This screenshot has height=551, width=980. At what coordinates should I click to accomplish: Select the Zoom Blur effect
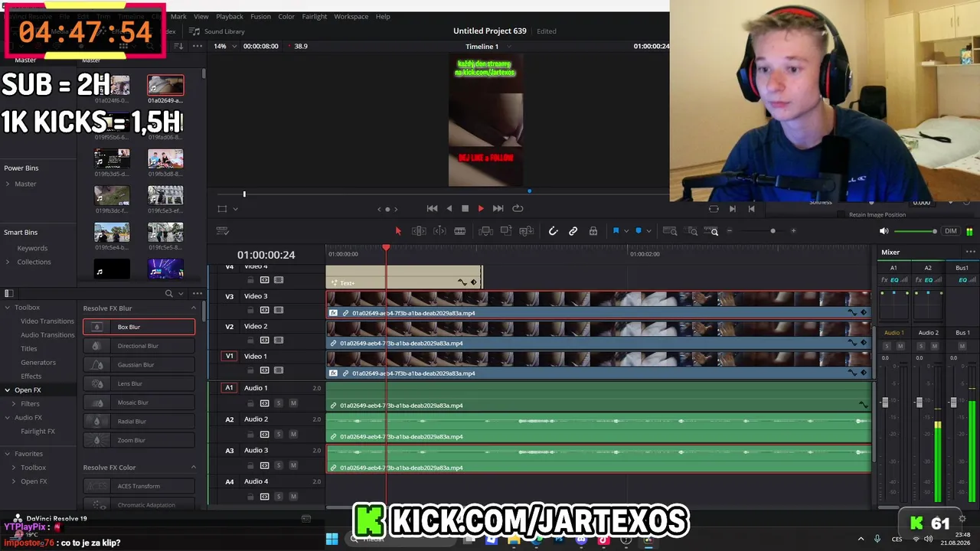(x=139, y=440)
